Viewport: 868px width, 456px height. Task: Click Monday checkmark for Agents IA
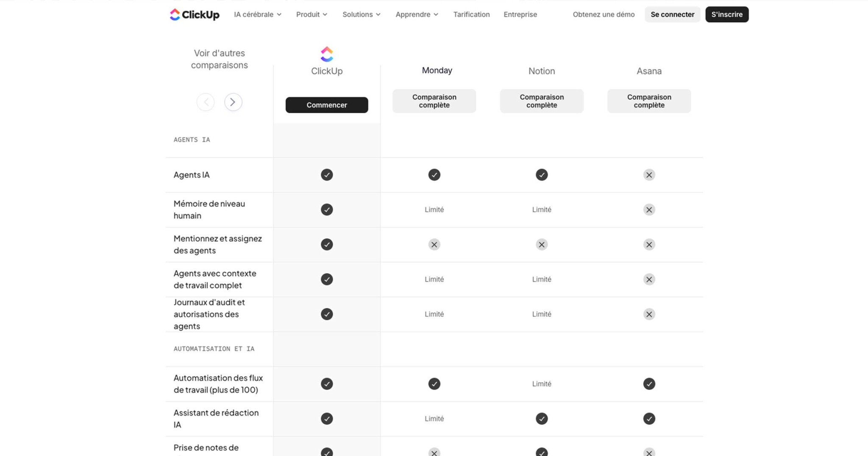coord(434,175)
